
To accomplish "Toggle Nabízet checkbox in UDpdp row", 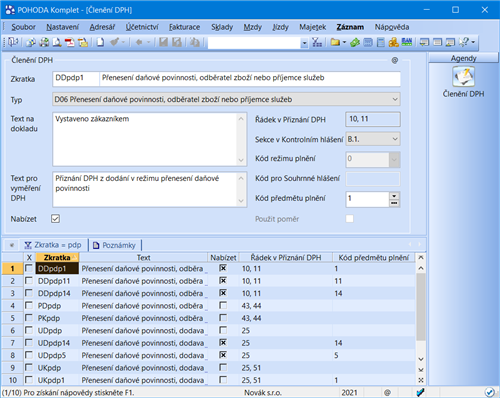I will tap(223, 330).
